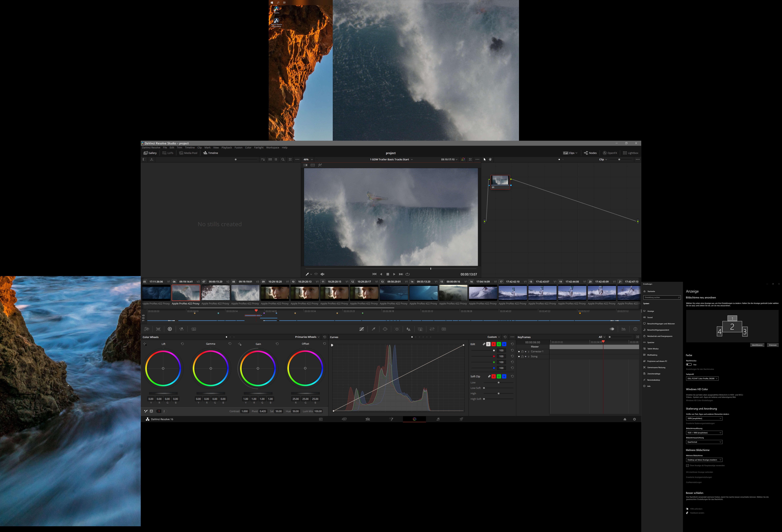This screenshot has width=782, height=532.
Task: Reset the Lift color wheel
Action: (x=182, y=344)
